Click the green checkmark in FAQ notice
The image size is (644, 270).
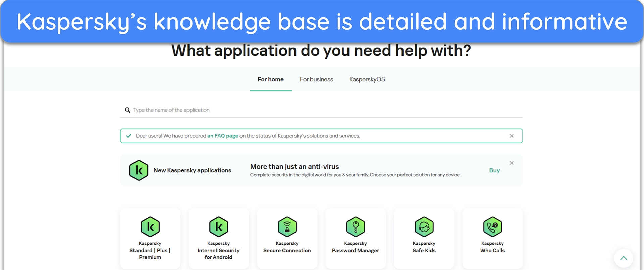click(x=128, y=136)
